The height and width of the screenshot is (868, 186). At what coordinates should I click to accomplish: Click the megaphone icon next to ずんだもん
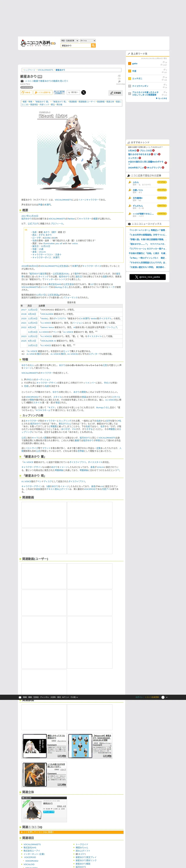coord(130,206)
